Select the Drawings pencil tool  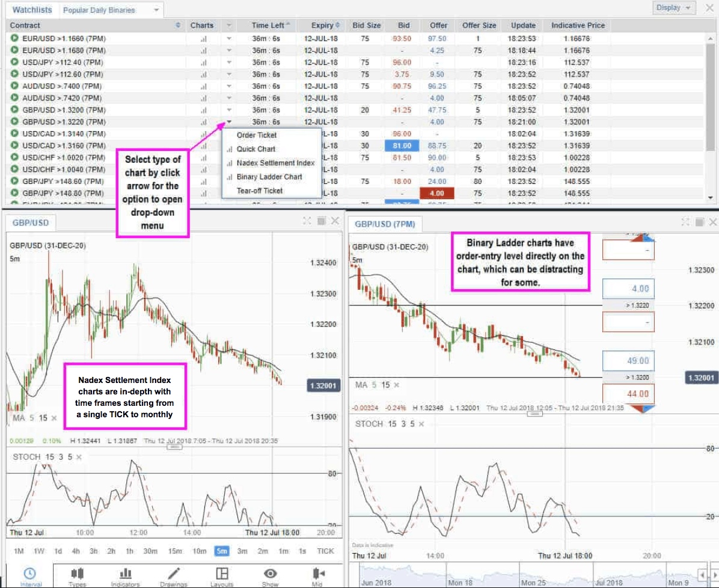(174, 574)
